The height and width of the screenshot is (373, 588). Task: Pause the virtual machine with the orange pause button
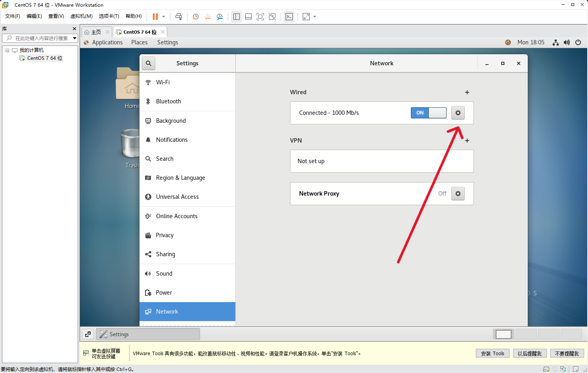155,17
